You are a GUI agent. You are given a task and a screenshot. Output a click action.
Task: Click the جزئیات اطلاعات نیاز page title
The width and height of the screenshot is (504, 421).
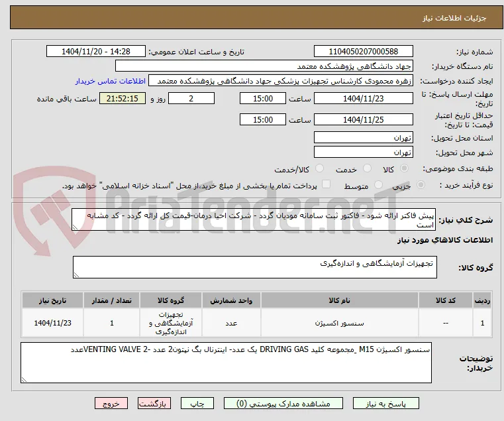click(x=454, y=18)
